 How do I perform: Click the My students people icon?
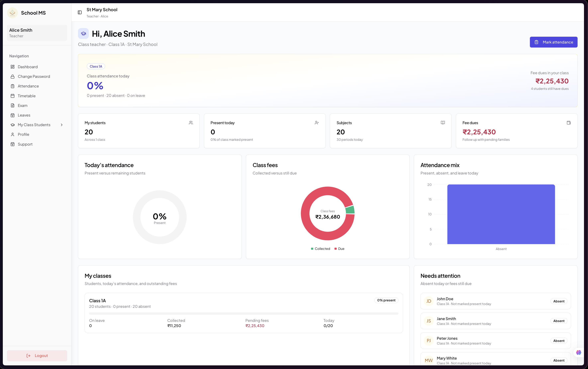point(191,123)
